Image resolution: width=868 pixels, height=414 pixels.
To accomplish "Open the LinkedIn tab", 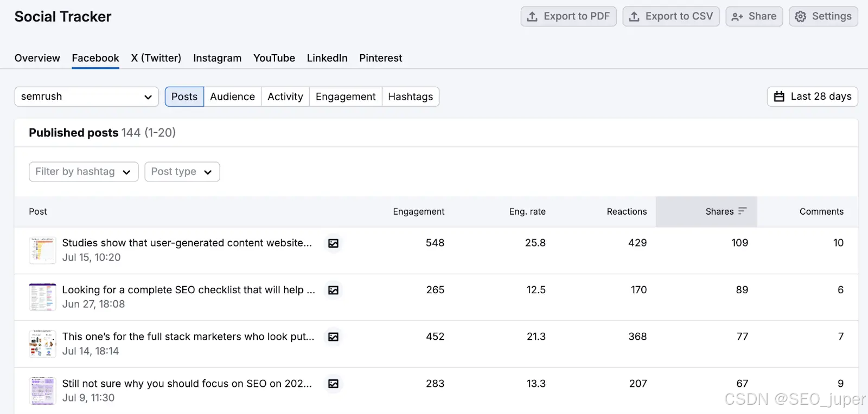I will point(327,58).
